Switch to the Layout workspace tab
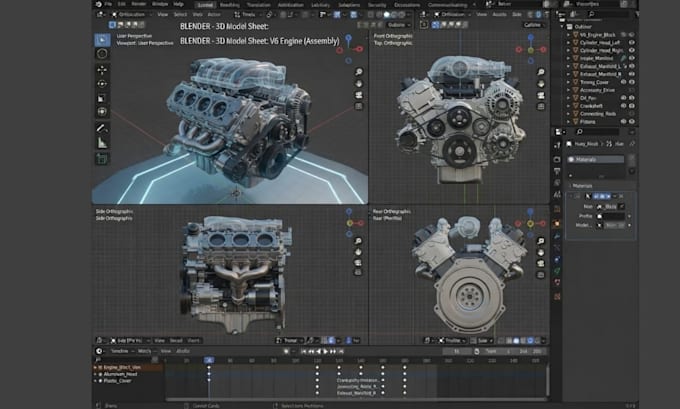The width and height of the screenshot is (680, 409). [205, 5]
